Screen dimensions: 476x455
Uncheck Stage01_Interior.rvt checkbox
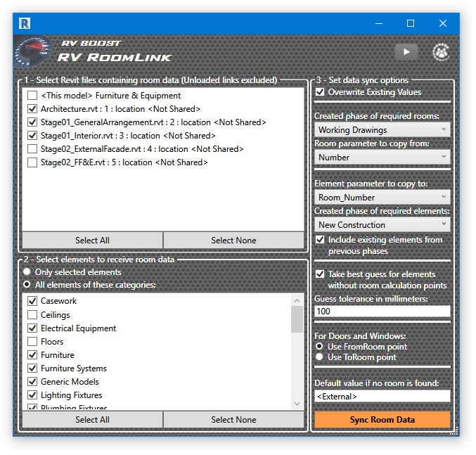coord(32,136)
